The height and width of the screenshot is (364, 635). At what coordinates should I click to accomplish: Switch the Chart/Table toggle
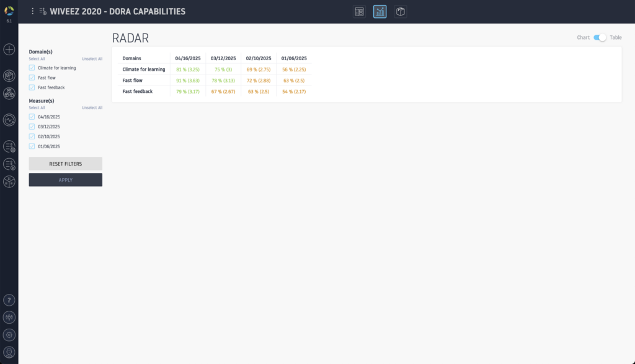tap(600, 38)
